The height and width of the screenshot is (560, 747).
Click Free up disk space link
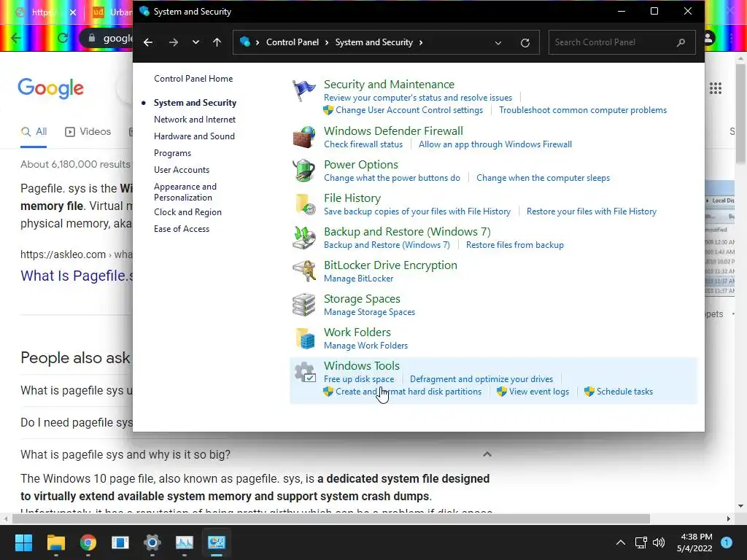click(x=359, y=379)
